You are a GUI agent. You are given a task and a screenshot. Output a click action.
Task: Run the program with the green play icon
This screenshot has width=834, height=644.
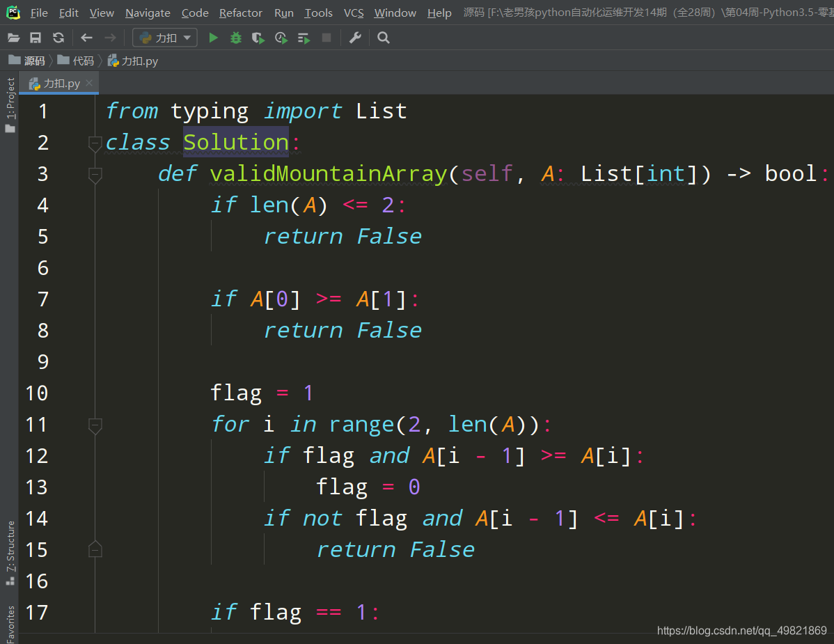click(213, 38)
